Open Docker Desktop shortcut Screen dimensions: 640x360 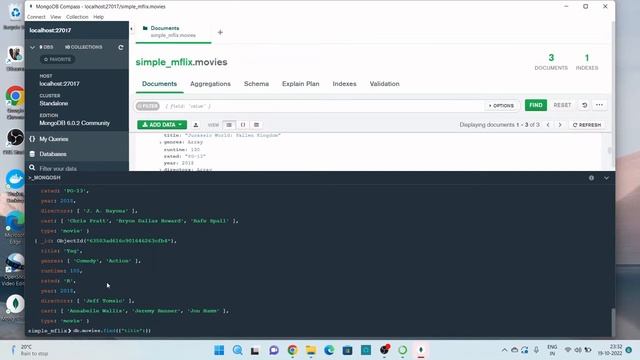click(15, 186)
